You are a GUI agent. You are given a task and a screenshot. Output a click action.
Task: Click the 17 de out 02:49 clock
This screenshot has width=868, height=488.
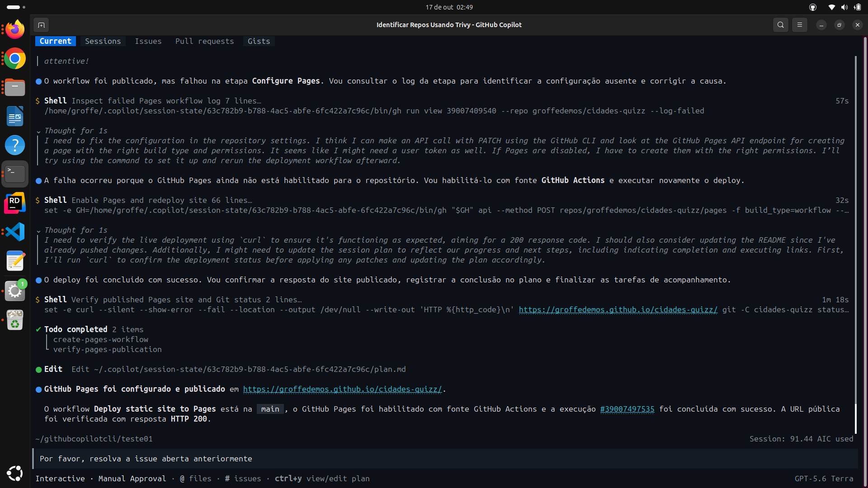pyautogui.click(x=449, y=7)
